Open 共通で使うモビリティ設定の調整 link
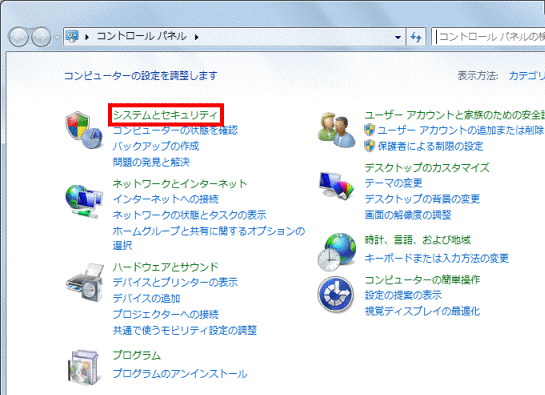The height and width of the screenshot is (395, 545). coord(185,330)
